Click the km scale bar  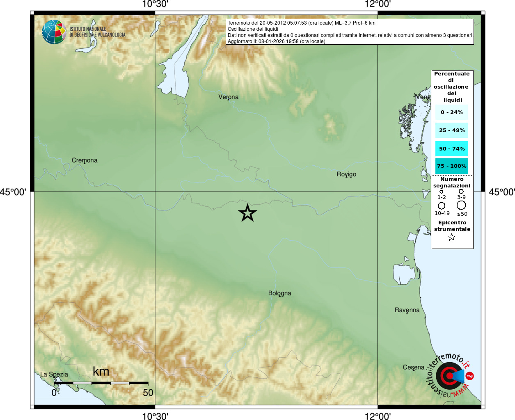101,383
